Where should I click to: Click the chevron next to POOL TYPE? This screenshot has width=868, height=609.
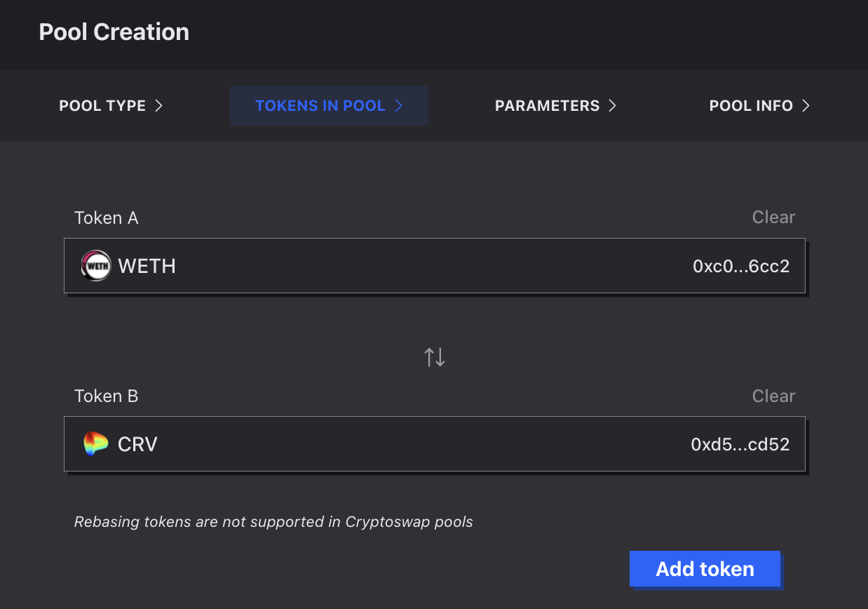click(159, 105)
